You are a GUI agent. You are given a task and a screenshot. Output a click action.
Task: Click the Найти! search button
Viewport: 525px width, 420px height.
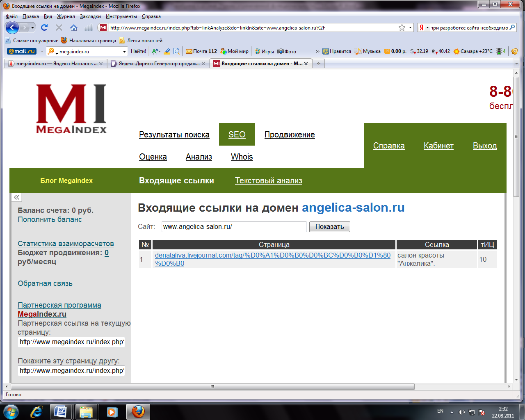pos(138,51)
